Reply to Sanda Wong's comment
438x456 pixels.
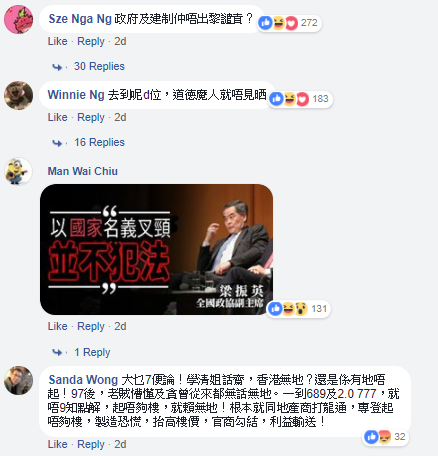point(91,444)
